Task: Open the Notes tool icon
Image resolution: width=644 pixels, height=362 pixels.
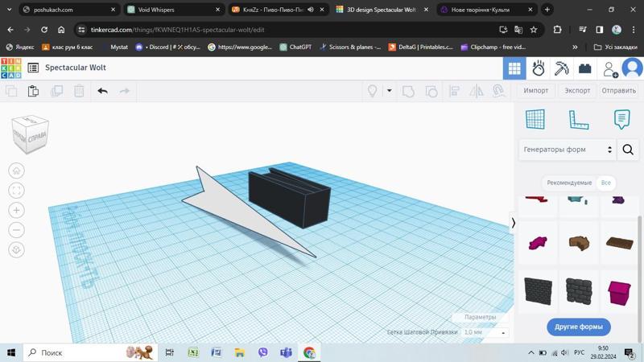Action: (621, 119)
